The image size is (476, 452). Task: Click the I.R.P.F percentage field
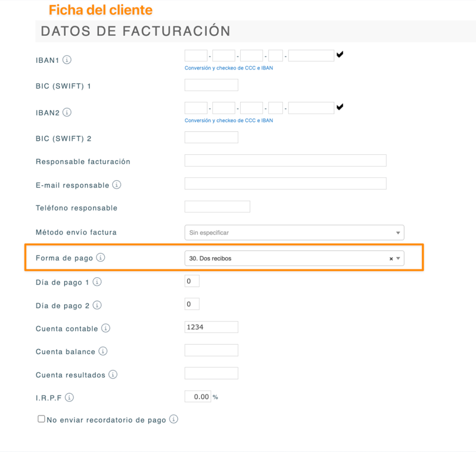click(x=198, y=397)
